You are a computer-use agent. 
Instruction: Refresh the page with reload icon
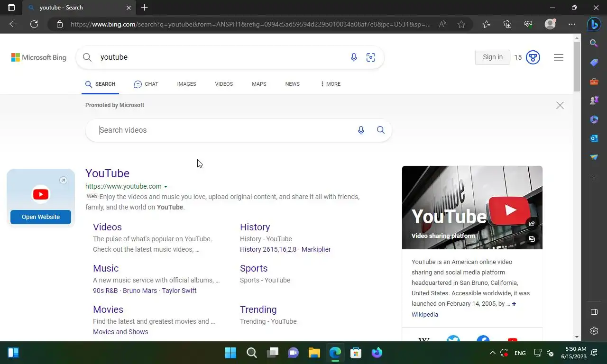click(34, 24)
